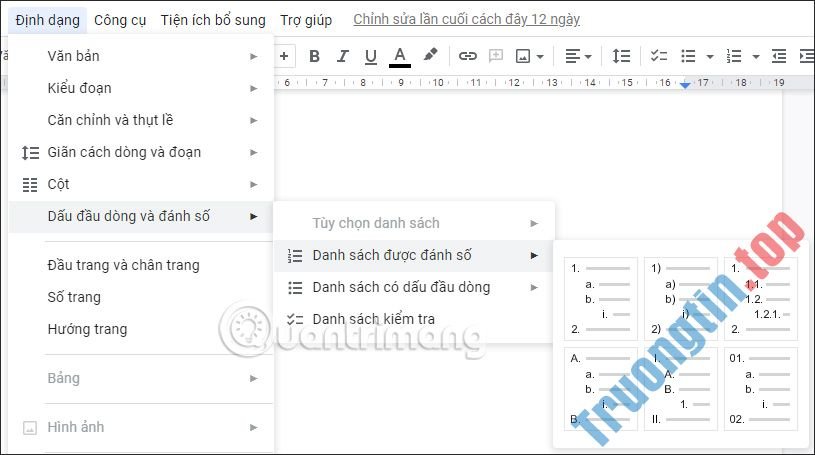Choose the 1) a) i) numbered list preset
This screenshot has height=455, width=815.
pyautogui.click(x=681, y=299)
